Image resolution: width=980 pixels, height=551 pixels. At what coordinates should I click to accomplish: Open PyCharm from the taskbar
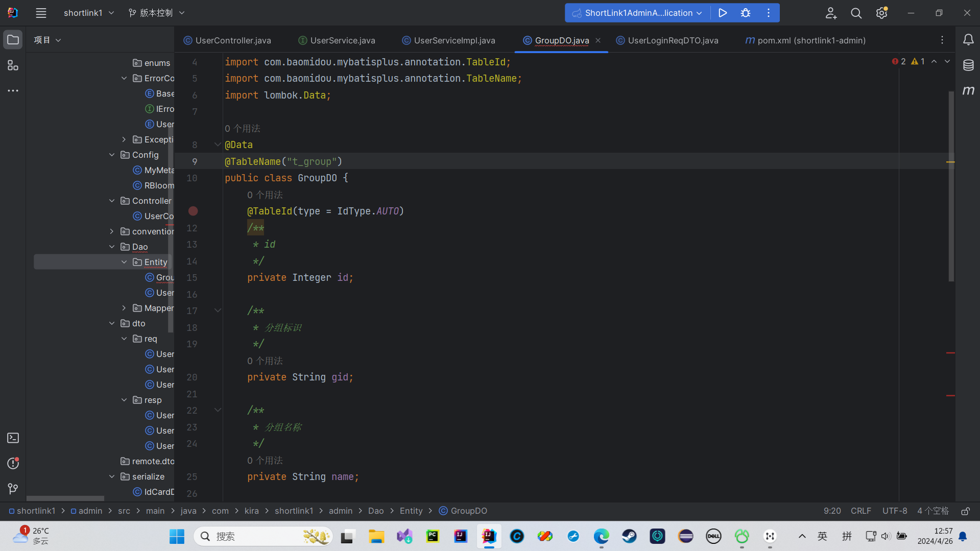pos(433,536)
